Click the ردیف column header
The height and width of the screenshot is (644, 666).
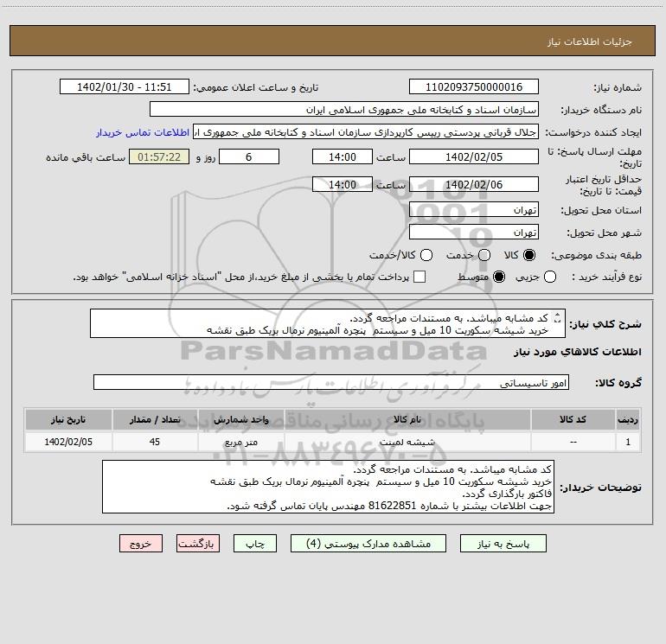(628, 419)
